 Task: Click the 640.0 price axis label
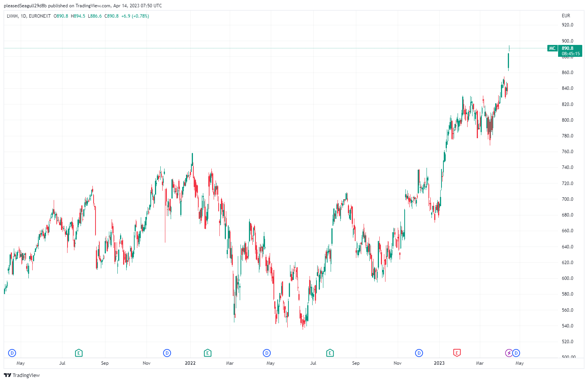pos(568,247)
